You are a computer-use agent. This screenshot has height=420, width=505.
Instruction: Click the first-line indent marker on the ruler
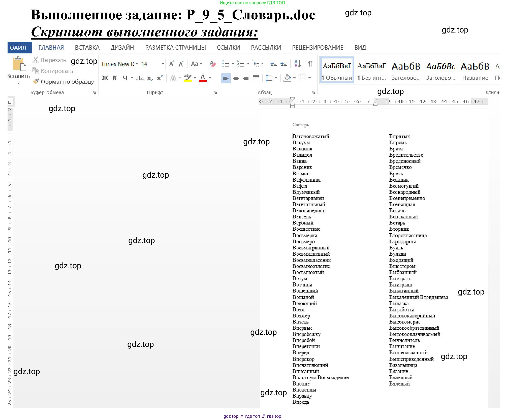click(x=292, y=99)
